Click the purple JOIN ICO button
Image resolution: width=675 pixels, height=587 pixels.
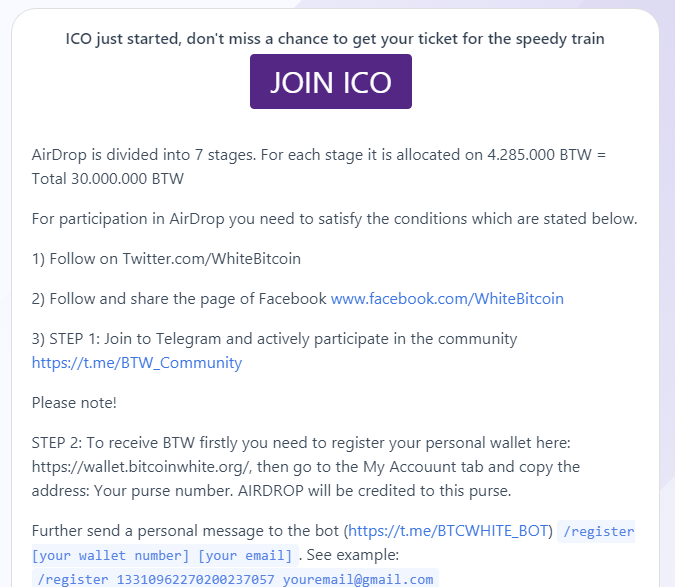331,82
